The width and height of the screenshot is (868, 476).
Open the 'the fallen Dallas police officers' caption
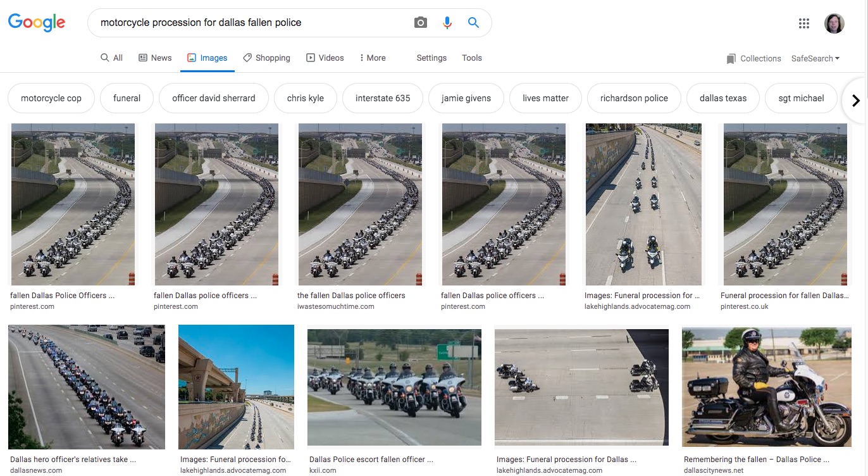(x=351, y=296)
